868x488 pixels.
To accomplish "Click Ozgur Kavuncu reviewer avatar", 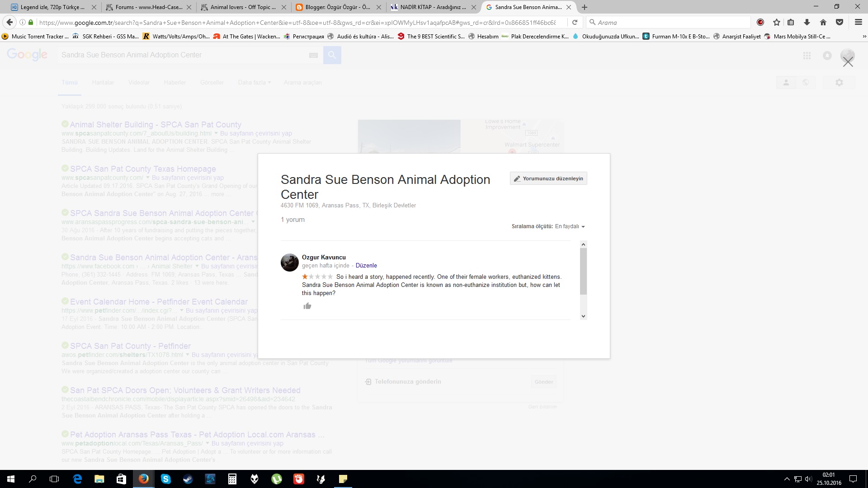I will click(289, 263).
